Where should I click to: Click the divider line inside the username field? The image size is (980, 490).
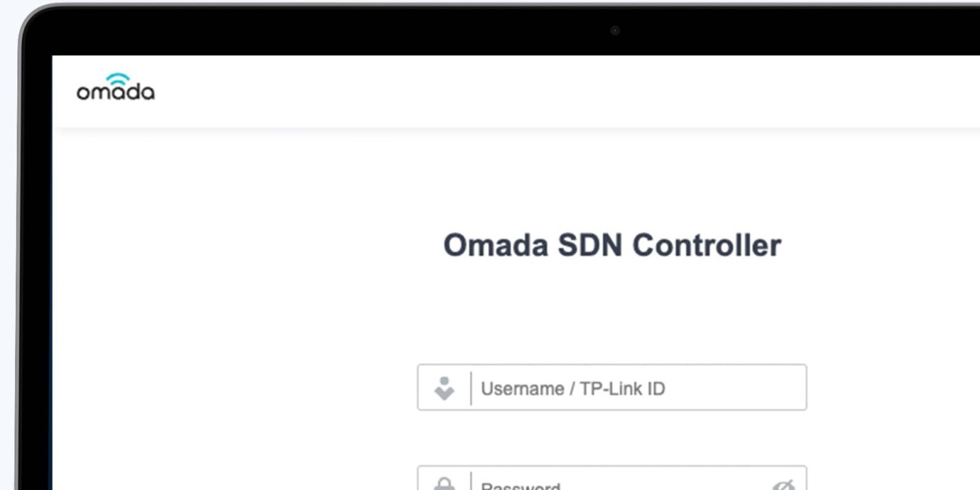(470, 387)
